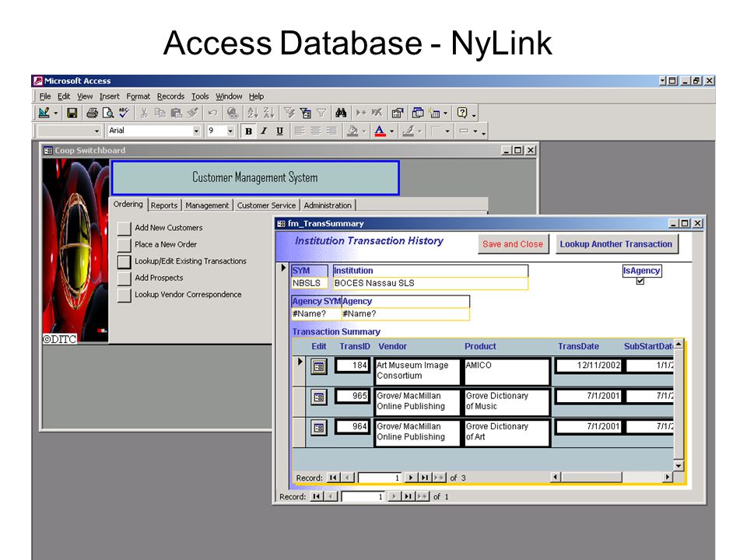The height and width of the screenshot is (560, 747).
Task: Toggle Align Right formatting
Action: (331, 131)
